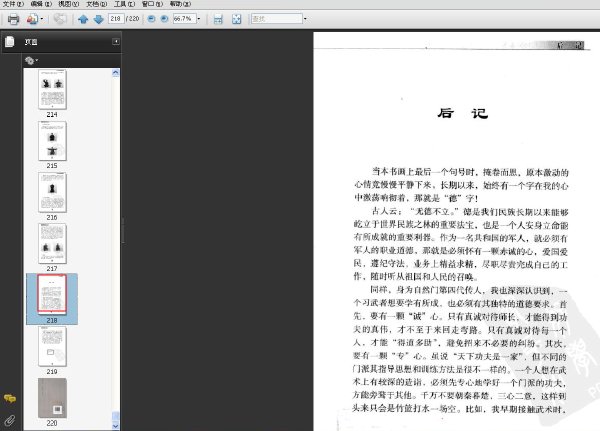Click the page number field showing 218
600x431 pixels.
tap(116, 18)
